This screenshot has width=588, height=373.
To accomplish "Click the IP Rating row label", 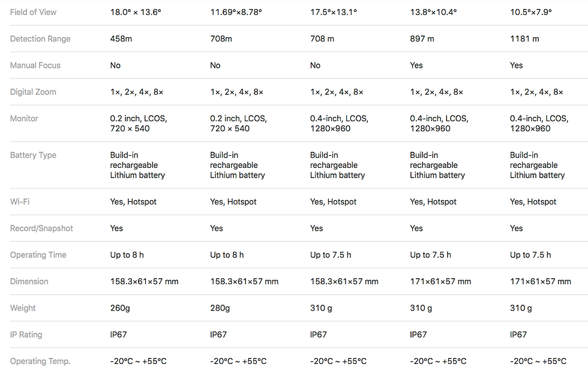I will tap(26, 335).
